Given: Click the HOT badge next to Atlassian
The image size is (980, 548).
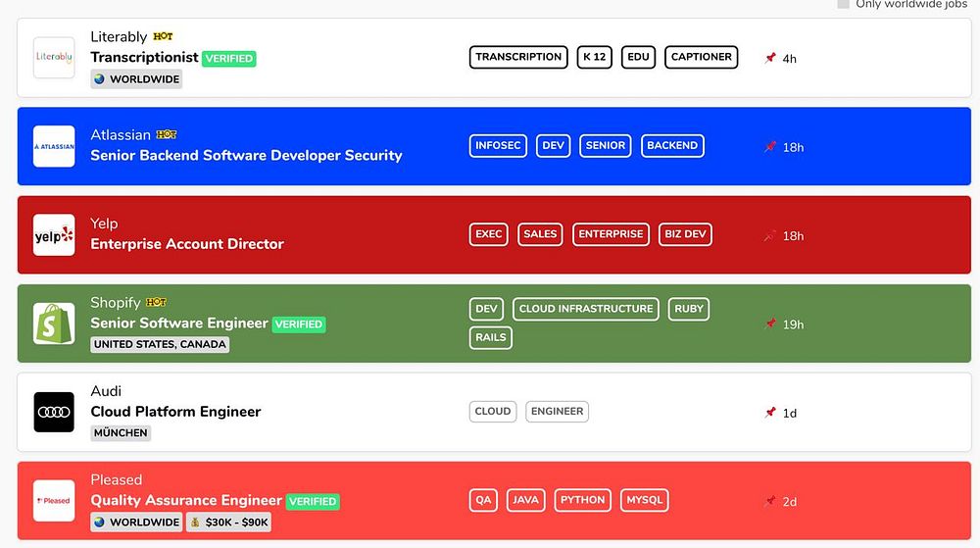Looking at the screenshot, I should point(167,134).
